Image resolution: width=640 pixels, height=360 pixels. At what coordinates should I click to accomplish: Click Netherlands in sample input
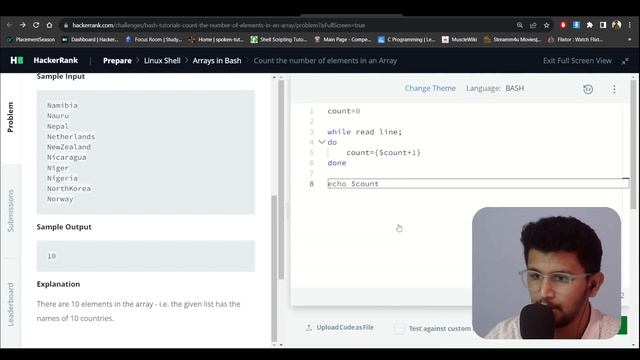click(71, 136)
